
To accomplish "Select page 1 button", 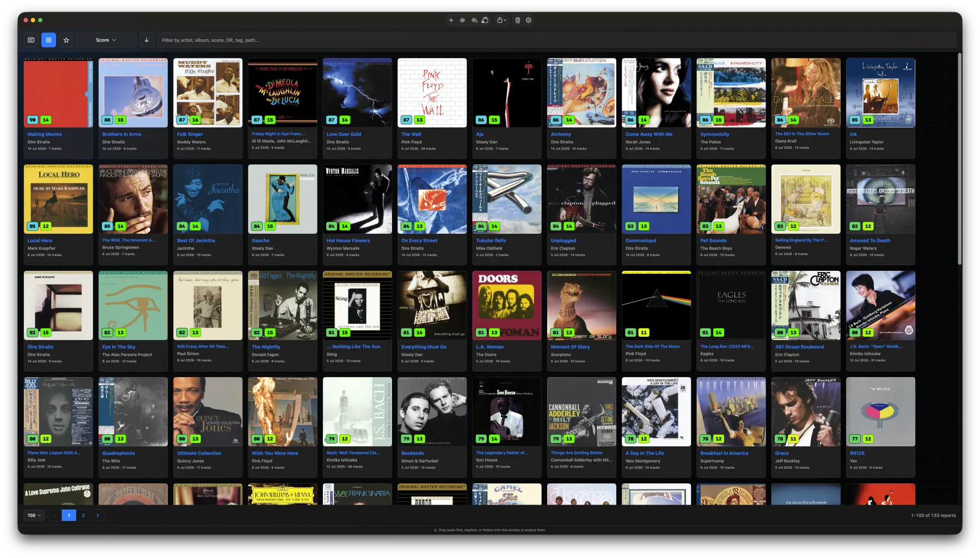I will [x=69, y=515].
